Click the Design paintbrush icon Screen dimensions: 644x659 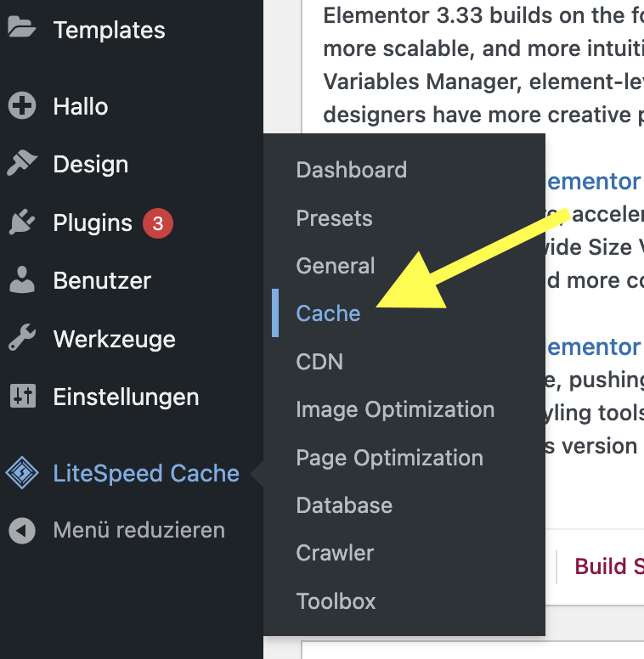click(x=22, y=164)
